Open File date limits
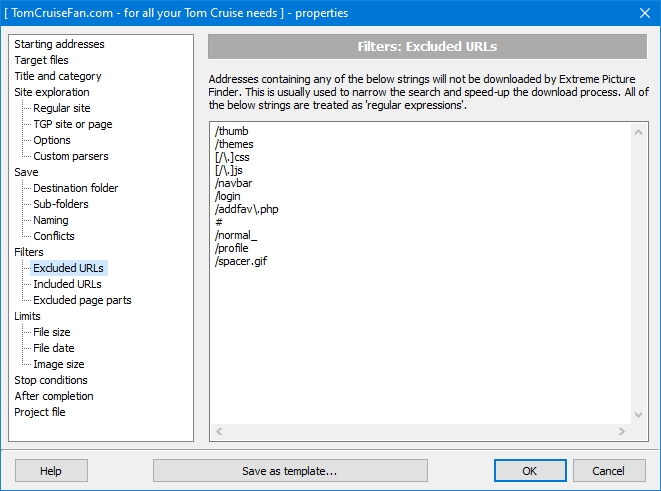The width and height of the screenshot is (661, 491). [x=54, y=349]
